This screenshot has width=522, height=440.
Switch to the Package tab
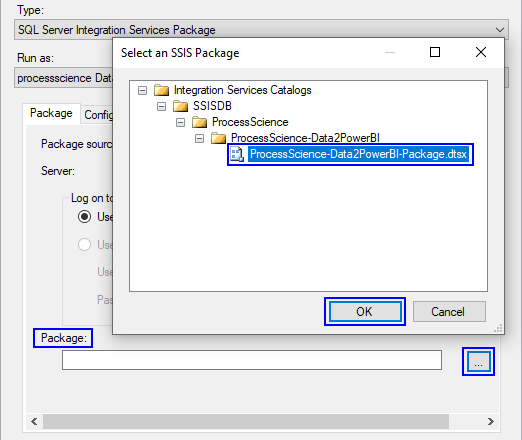(x=51, y=113)
